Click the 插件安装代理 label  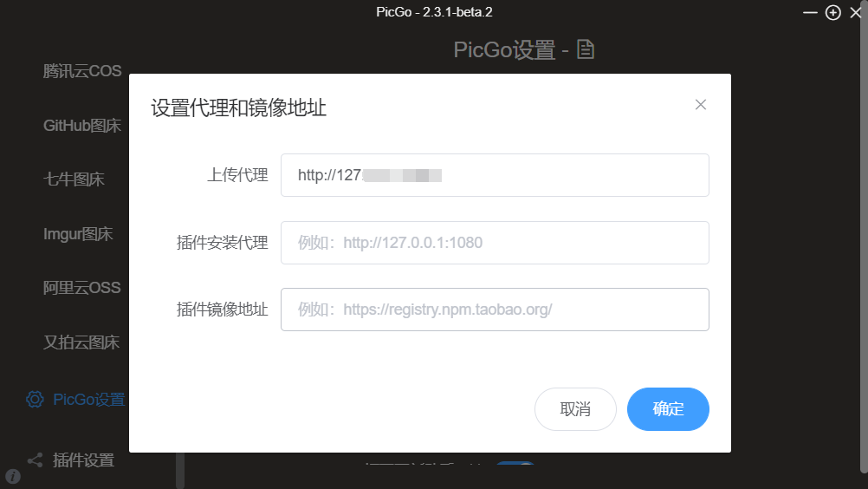pos(222,243)
